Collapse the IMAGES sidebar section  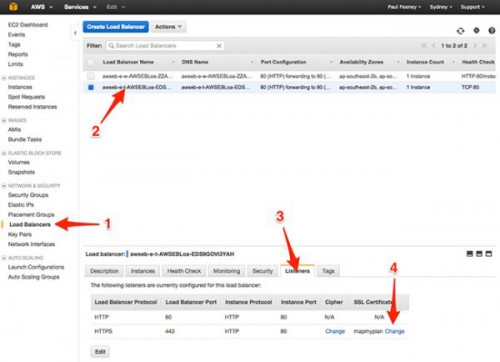tap(4, 120)
